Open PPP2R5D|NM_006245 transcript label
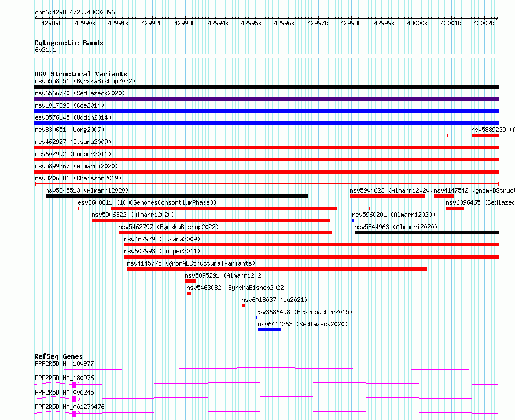 (x=64, y=392)
